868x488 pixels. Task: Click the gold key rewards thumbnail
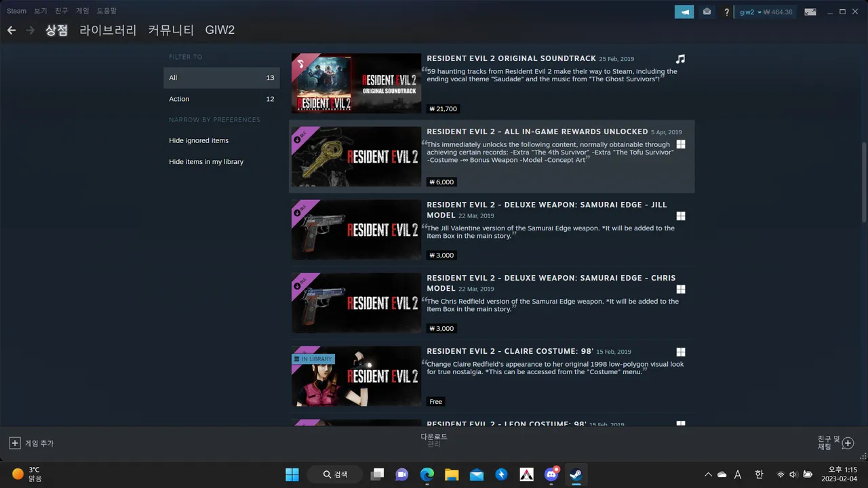click(356, 157)
